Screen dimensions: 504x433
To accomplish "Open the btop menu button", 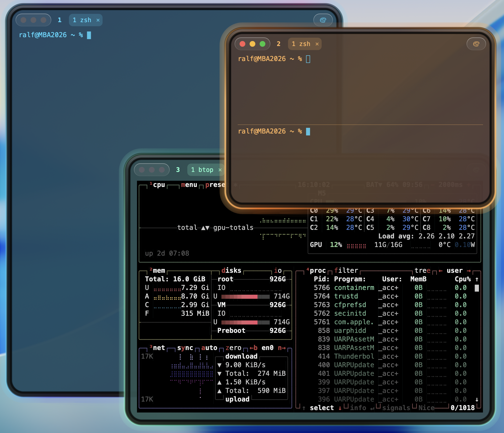I will click(x=189, y=185).
